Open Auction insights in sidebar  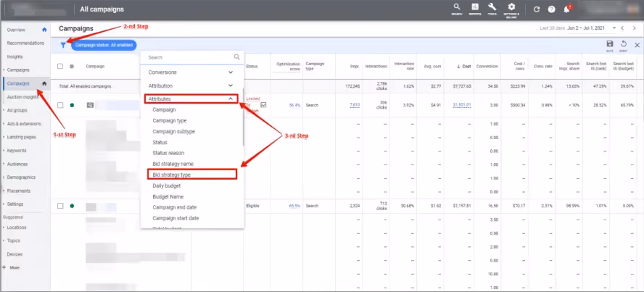tap(22, 97)
